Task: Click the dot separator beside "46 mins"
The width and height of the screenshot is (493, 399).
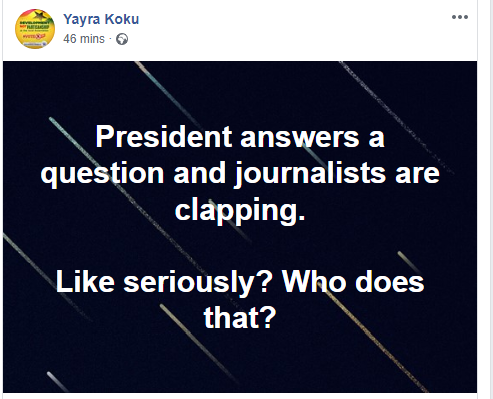Action: (110, 39)
